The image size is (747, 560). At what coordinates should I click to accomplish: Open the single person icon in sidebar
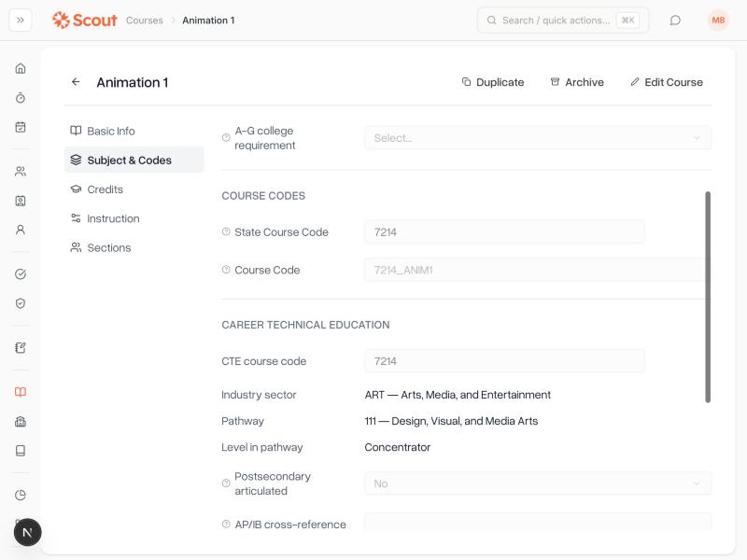click(x=21, y=230)
